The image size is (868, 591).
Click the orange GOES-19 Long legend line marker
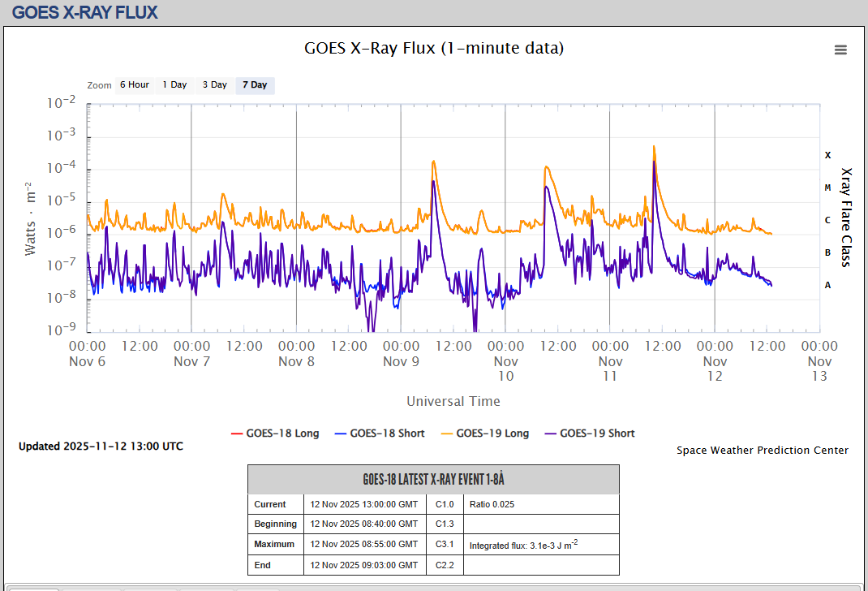tap(445, 434)
